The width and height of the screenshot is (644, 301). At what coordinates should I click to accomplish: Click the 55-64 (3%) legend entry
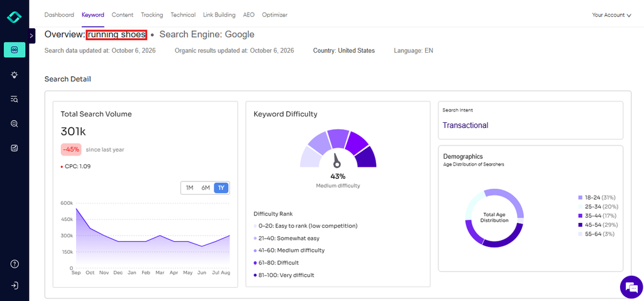(596, 234)
